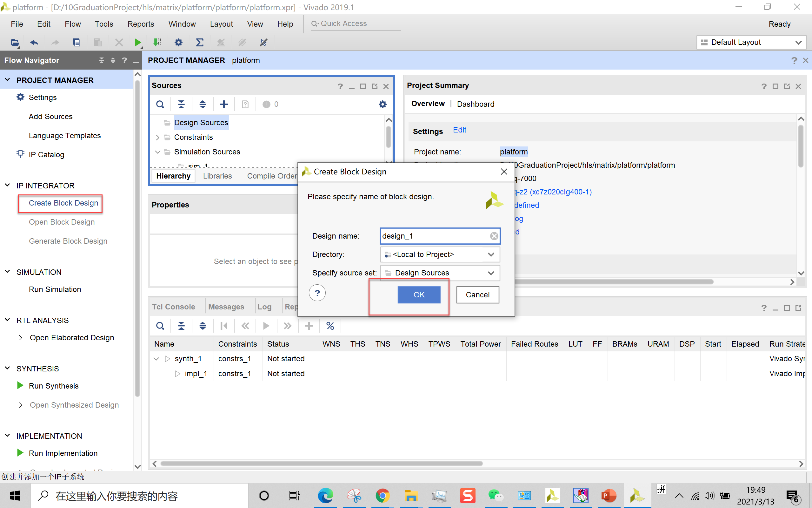Image resolution: width=812 pixels, height=508 pixels.
Task: Clear the Design name field with X icon
Action: pos(494,236)
